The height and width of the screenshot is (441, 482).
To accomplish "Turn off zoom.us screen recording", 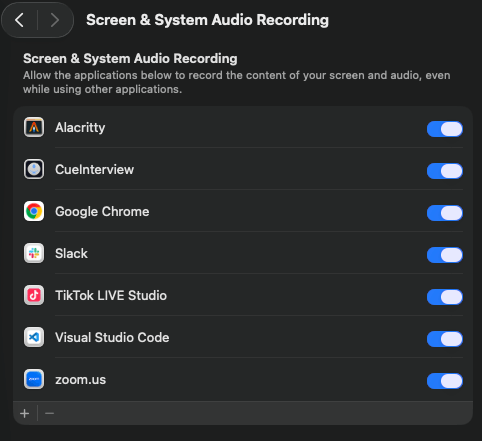I will point(445,381).
